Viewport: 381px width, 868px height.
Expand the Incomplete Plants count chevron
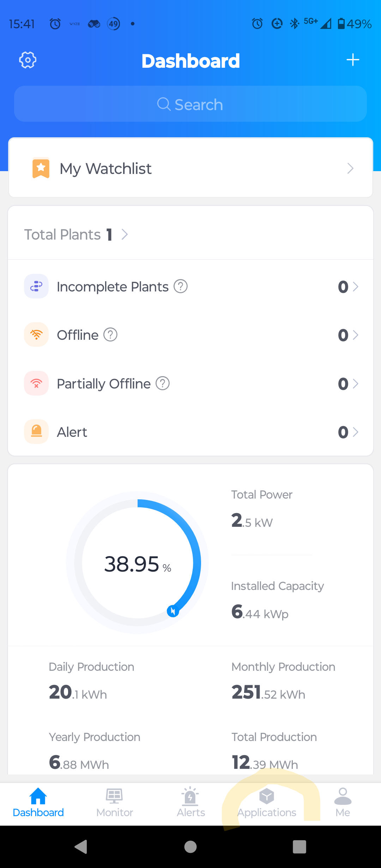pyautogui.click(x=355, y=287)
